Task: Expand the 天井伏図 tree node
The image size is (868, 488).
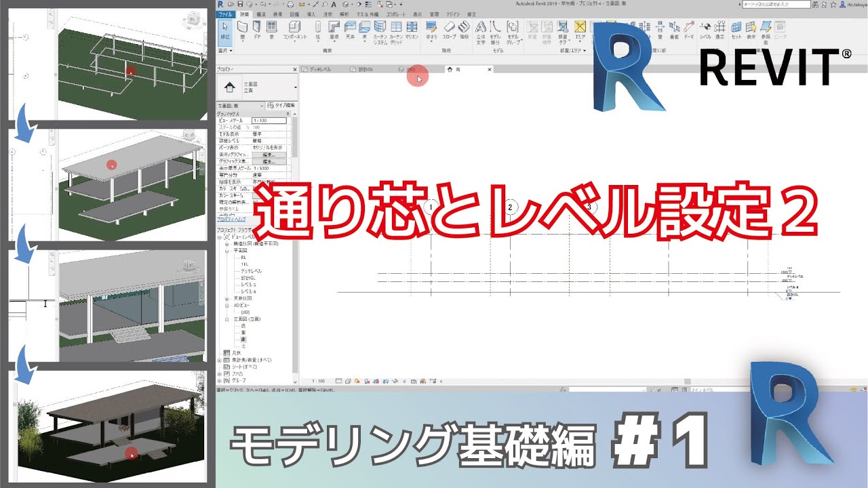Action: pos(227,298)
